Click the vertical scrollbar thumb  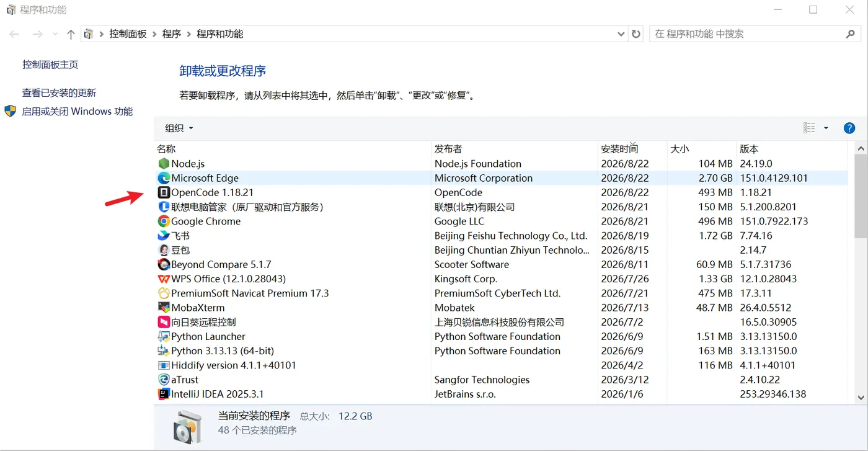pos(861,197)
